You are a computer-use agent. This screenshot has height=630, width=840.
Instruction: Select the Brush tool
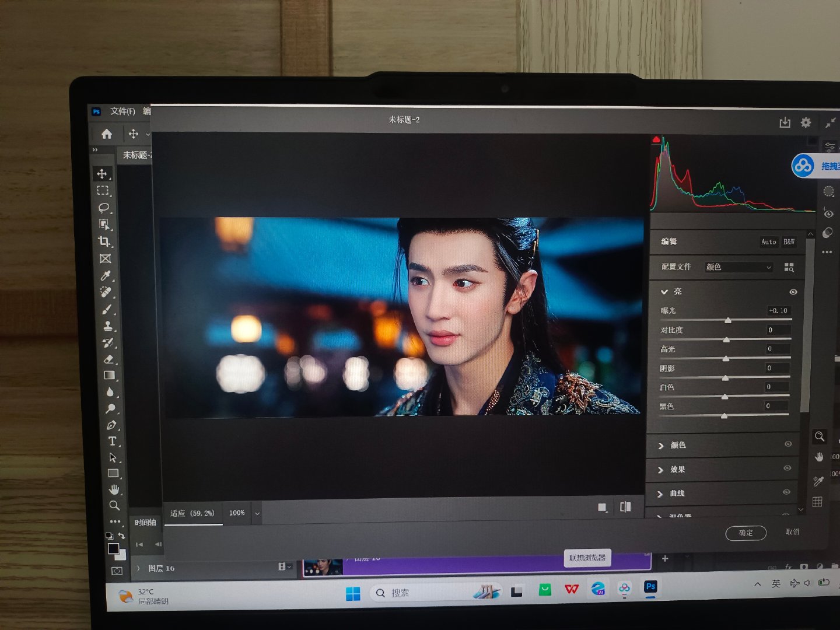tap(107, 309)
